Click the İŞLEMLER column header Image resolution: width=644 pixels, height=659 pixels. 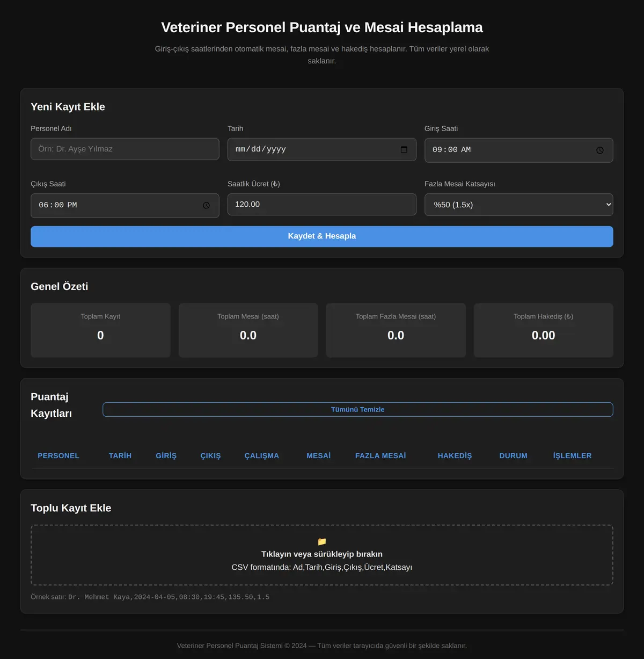[573, 455]
